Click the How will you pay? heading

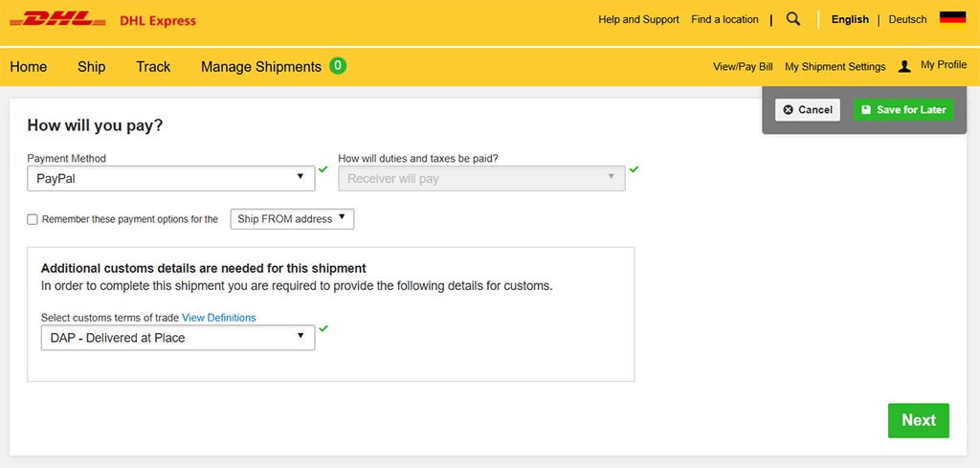tap(95, 125)
